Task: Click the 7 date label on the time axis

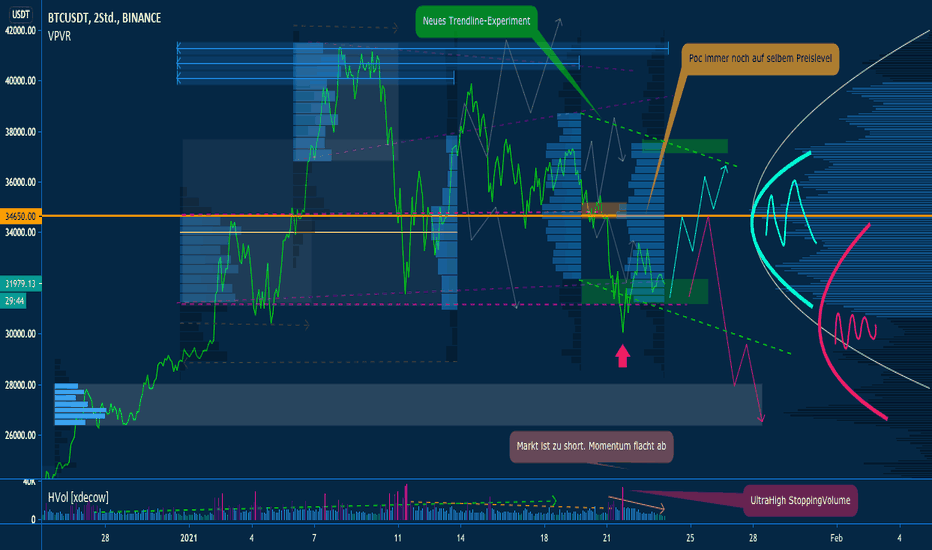Action: tap(314, 538)
